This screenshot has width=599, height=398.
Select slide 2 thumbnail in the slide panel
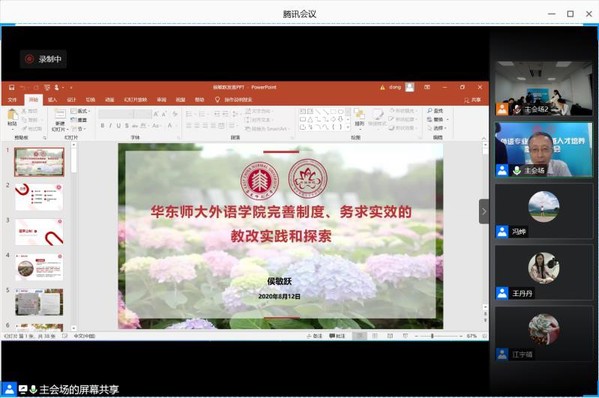(x=39, y=197)
